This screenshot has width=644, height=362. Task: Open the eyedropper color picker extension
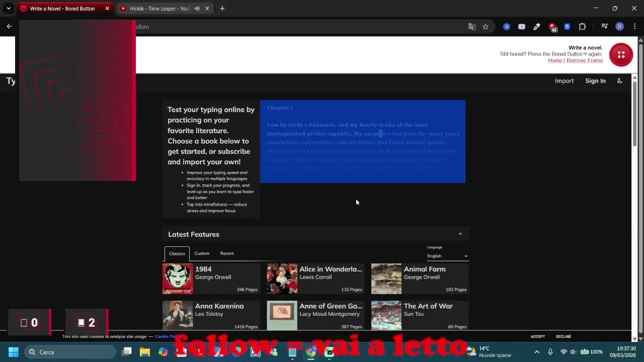click(x=537, y=27)
